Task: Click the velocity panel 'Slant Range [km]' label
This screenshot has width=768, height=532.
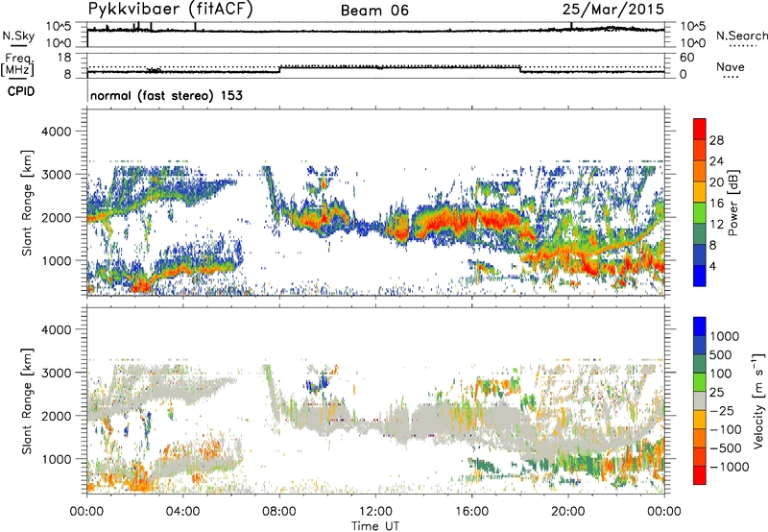Action: pyautogui.click(x=27, y=401)
